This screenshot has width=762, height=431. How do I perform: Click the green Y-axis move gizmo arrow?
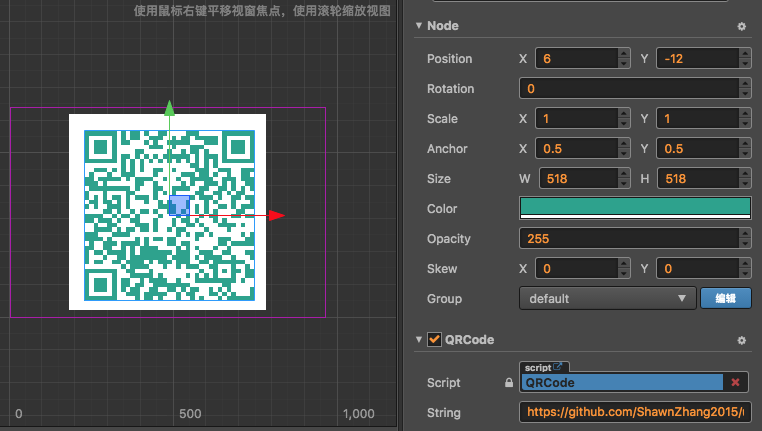coord(169,108)
